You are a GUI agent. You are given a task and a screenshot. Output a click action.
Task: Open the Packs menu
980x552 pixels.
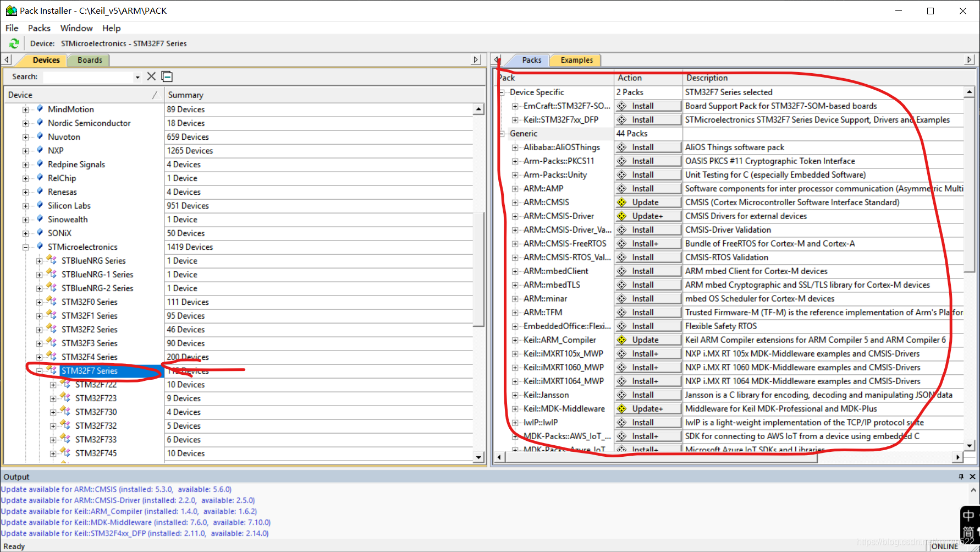39,28
